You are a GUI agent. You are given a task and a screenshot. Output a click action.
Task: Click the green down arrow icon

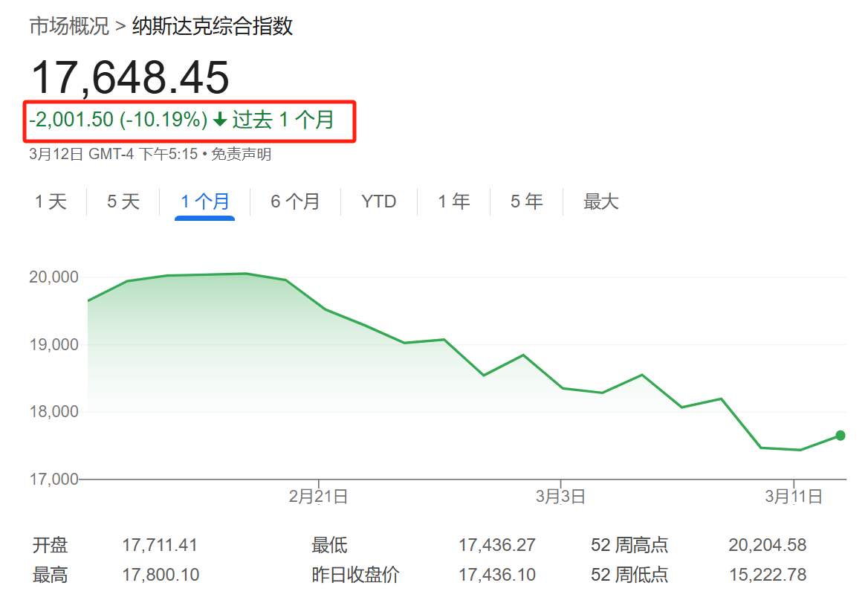pos(220,120)
